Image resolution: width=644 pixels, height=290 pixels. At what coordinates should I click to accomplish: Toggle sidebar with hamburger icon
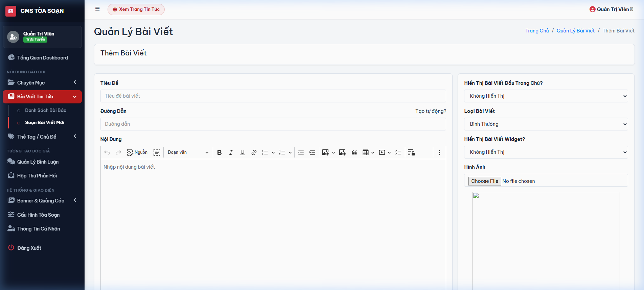point(97,9)
